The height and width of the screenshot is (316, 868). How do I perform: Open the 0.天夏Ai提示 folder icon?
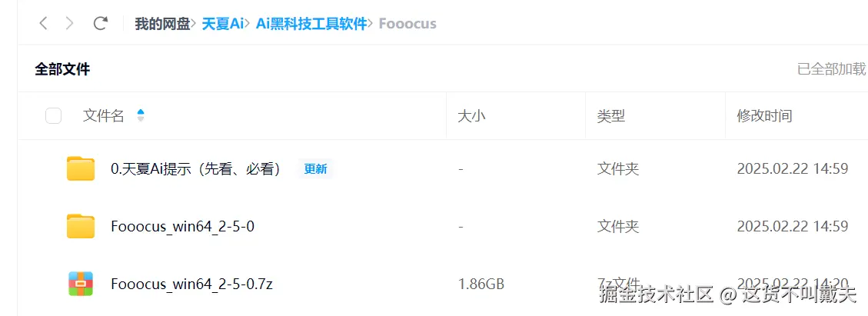(81, 169)
